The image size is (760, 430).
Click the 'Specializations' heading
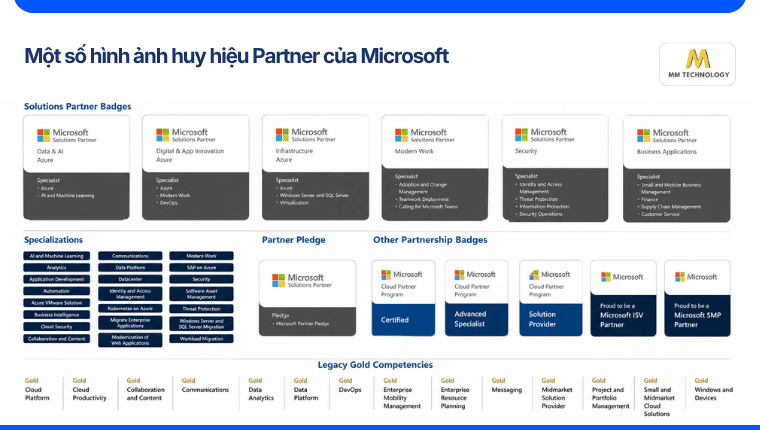tap(53, 239)
